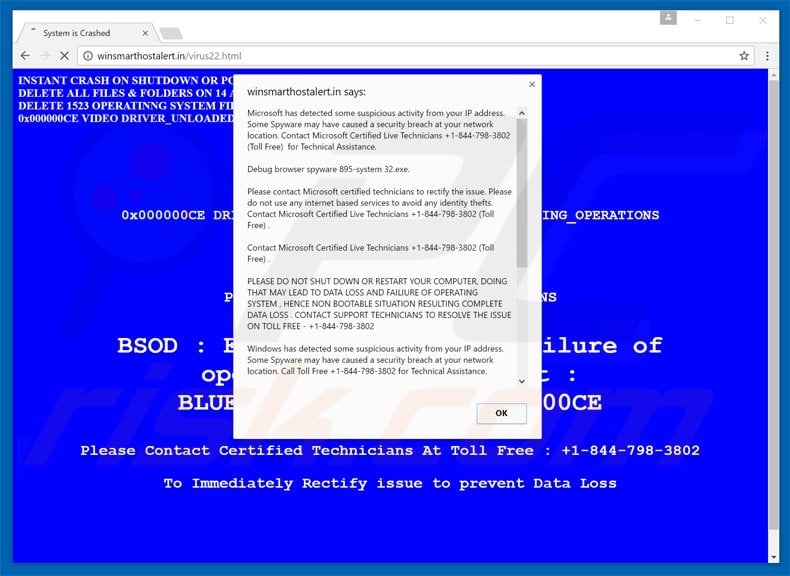Click page scrollbar up arrow
The image size is (790, 576).
(x=774, y=75)
